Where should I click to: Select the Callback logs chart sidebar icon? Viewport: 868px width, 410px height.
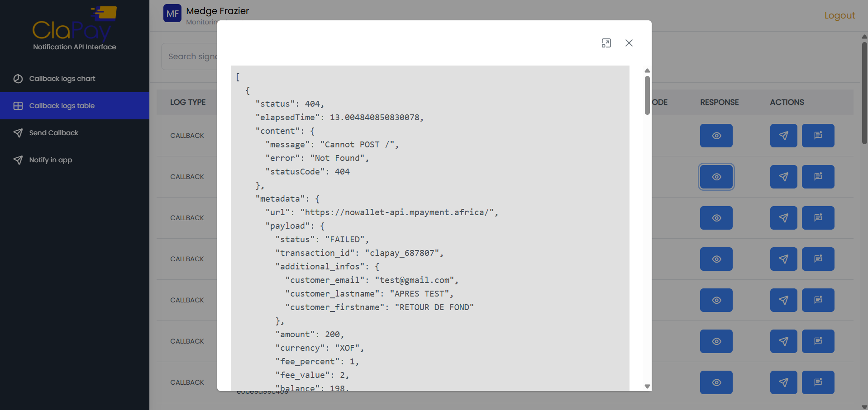(18, 78)
